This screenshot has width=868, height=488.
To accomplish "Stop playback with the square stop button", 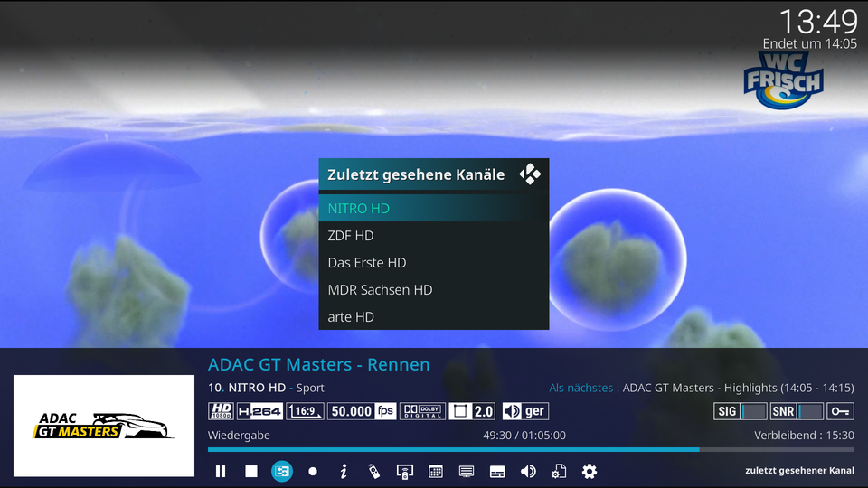I will click(251, 472).
